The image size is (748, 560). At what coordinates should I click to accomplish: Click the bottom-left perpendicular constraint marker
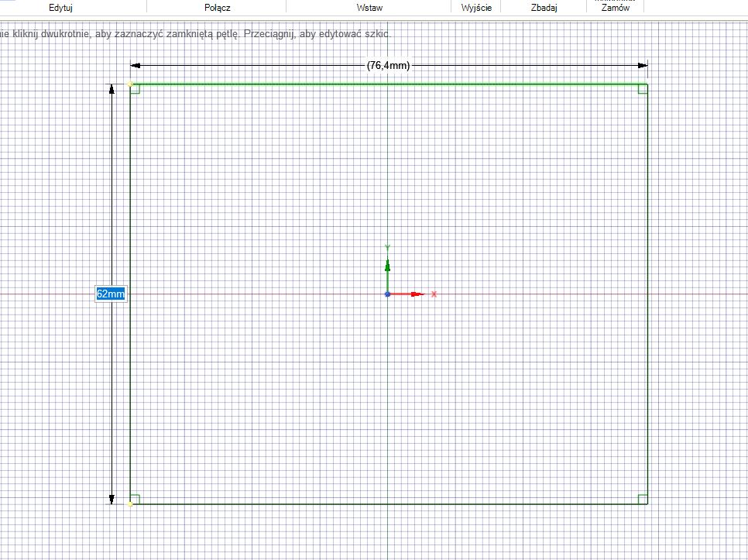tap(135, 499)
